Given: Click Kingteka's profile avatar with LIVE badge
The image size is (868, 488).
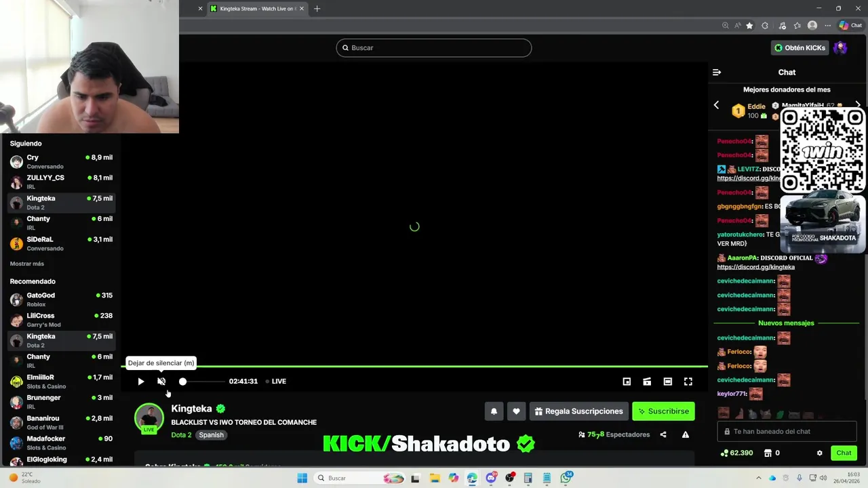Looking at the screenshot, I should 149,418.
